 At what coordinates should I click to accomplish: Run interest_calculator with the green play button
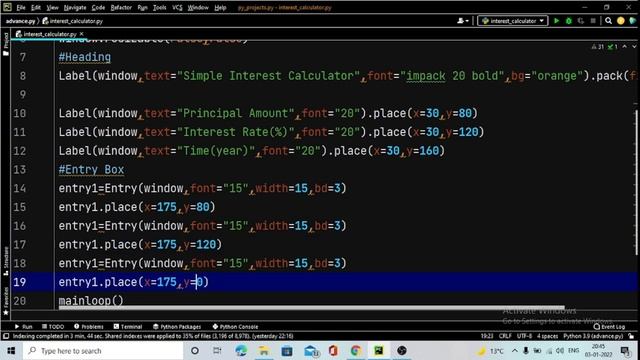click(x=556, y=21)
